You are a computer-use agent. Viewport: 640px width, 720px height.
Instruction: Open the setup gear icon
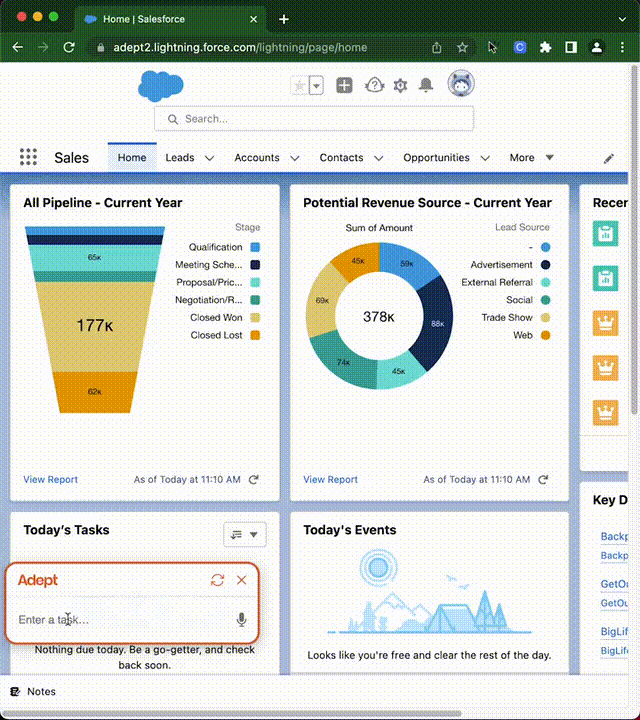point(400,85)
